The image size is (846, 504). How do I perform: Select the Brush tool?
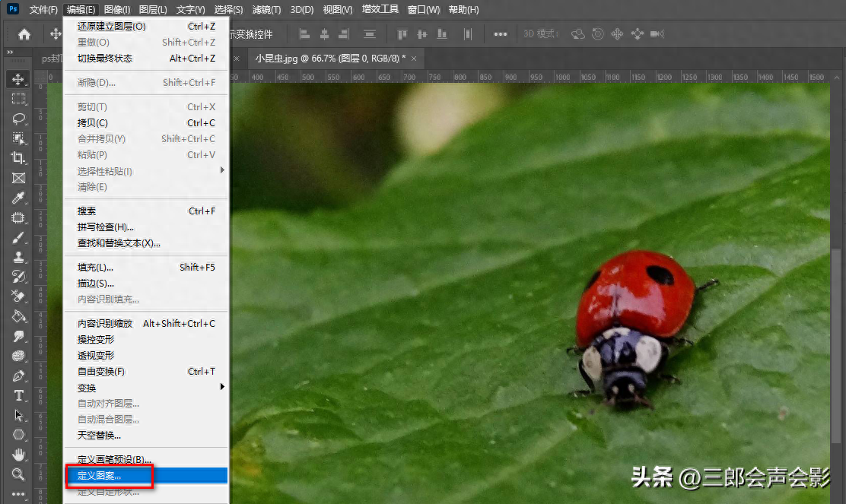click(18, 238)
